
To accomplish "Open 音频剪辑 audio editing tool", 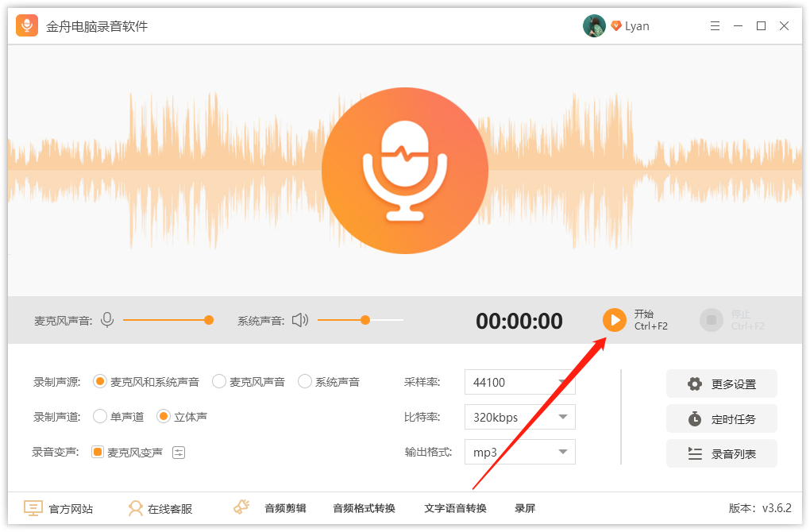I will click(x=285, y=508).
